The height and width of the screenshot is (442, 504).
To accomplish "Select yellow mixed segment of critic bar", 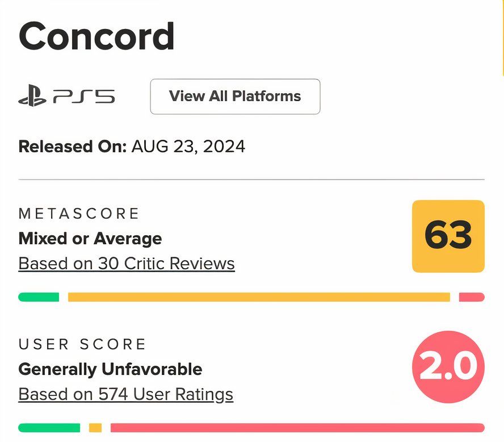I will pyautogui.click(x=259, y=297).
